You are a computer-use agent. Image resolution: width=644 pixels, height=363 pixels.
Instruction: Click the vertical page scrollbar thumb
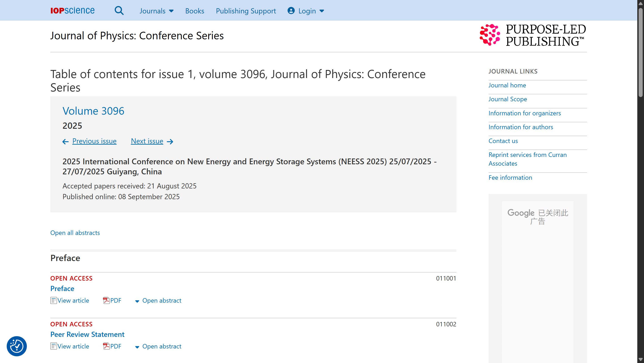(x=640, y=53)
